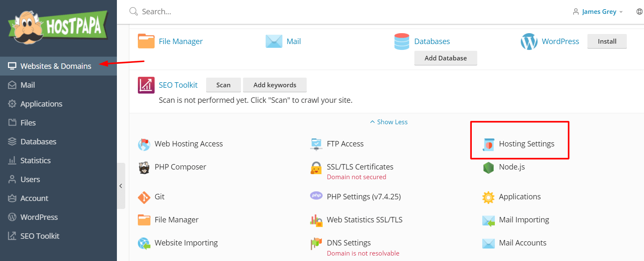Click the FTP Access icon
644x261 pixels.
[316, 144]
